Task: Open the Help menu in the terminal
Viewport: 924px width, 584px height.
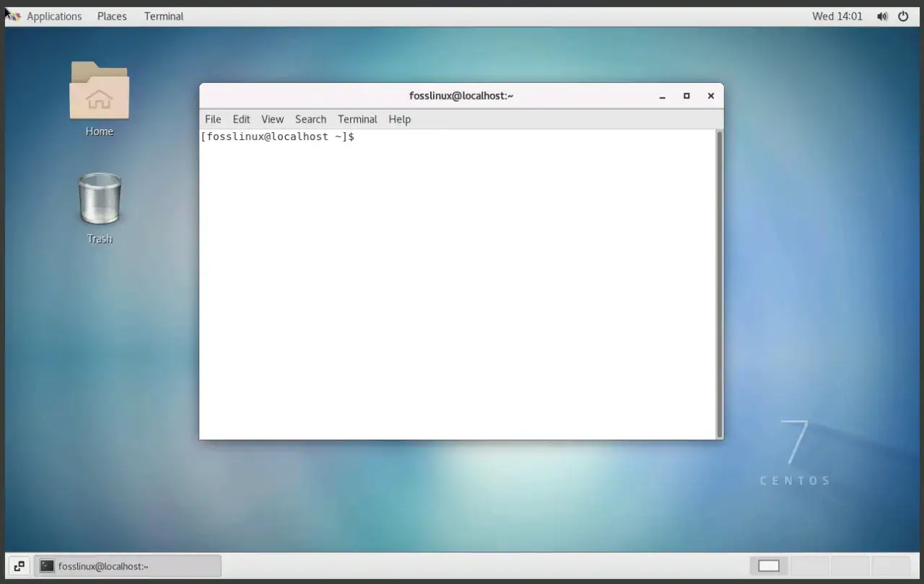Action: pos(399,119)
